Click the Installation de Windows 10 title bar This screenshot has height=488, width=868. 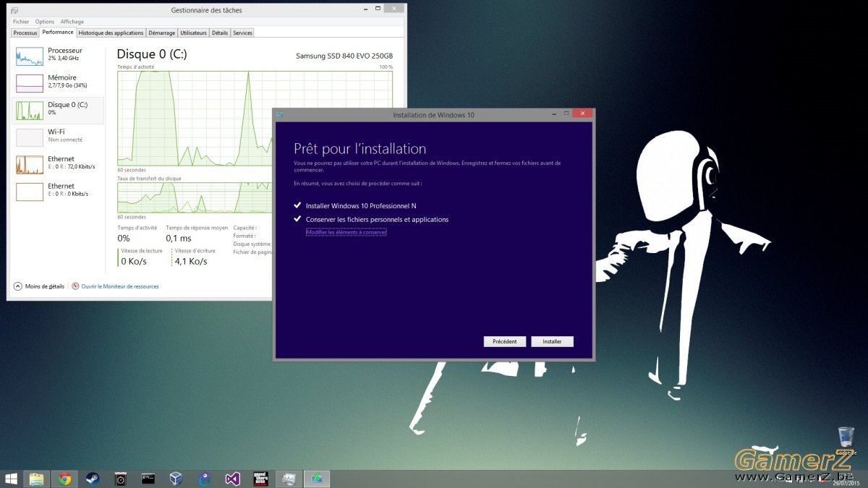(x=433, y=114)
